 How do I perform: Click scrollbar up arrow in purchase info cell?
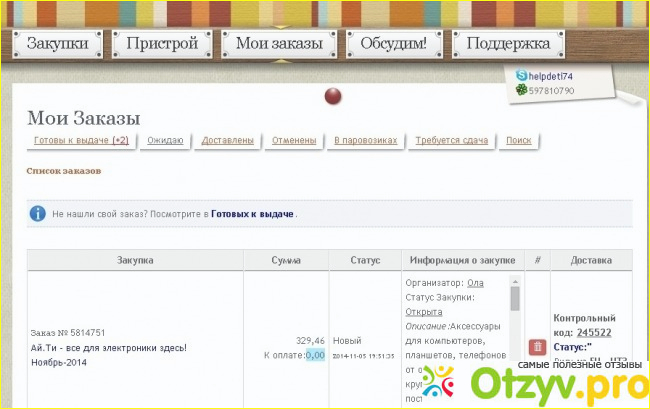516,282
